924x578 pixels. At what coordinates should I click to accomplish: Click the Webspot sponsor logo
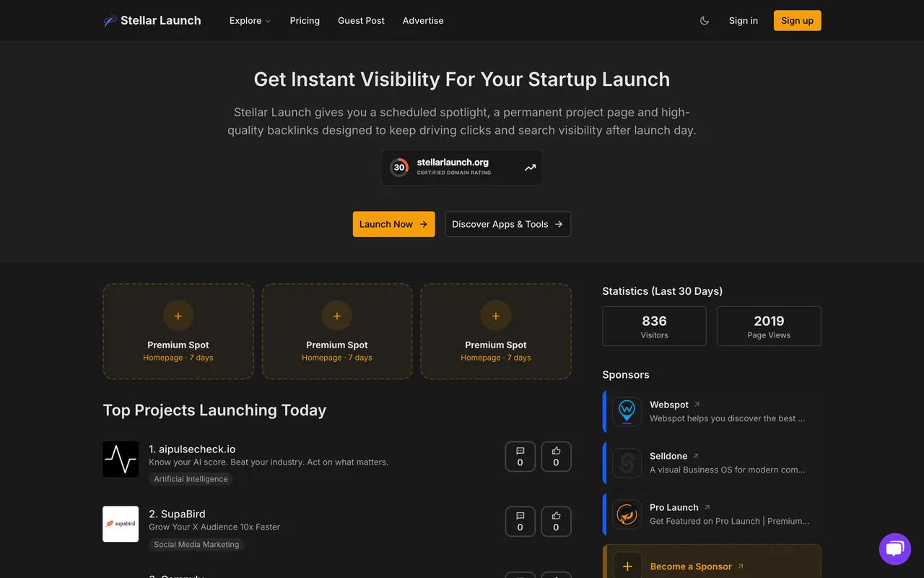[x=627, y=412]
